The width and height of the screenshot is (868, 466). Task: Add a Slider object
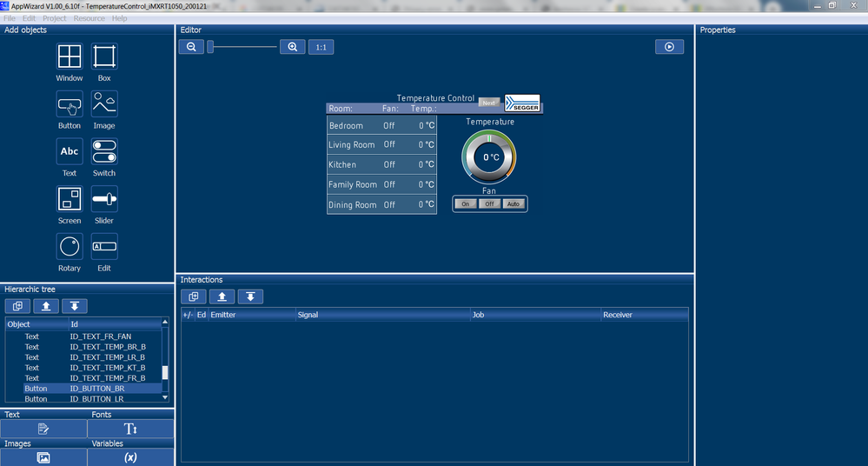[104, 199]
